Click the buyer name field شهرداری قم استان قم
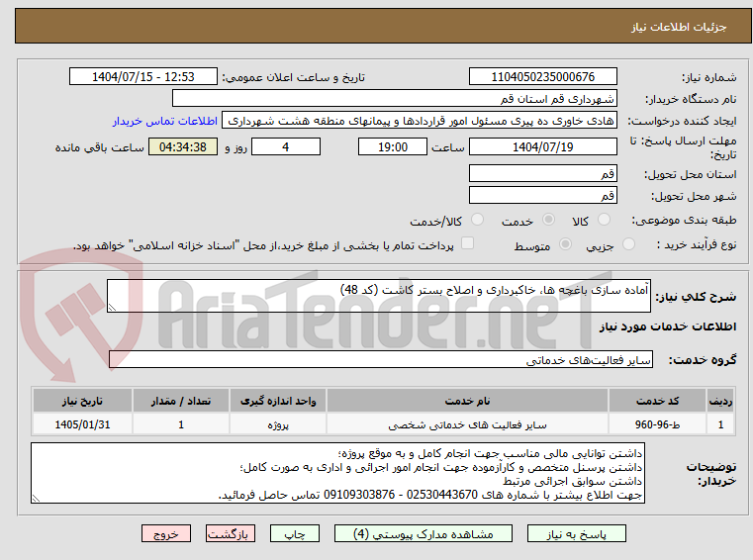 (394, 99)
